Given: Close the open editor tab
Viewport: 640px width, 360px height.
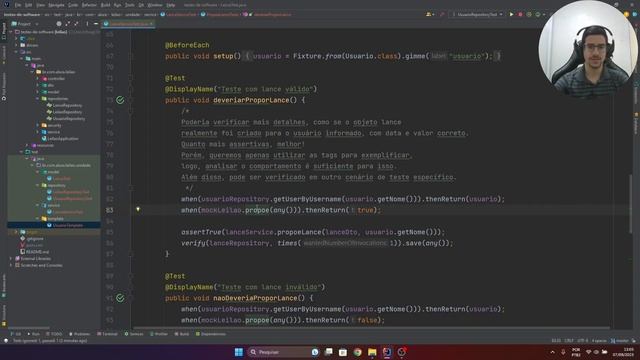Looking at the screenshot, I should pos(151,24).
